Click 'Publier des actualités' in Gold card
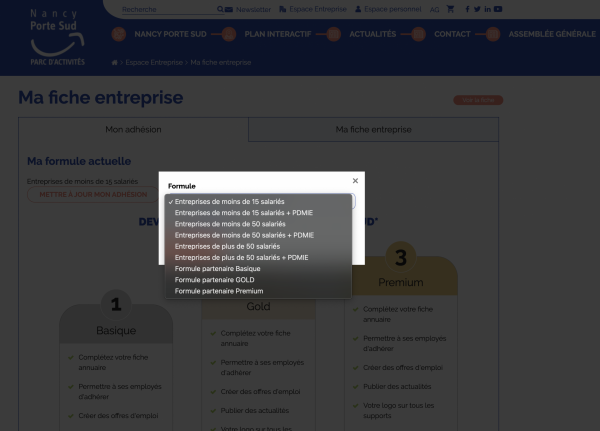Image resolution: width=600 pixels, height=431 pixels. 255,410
